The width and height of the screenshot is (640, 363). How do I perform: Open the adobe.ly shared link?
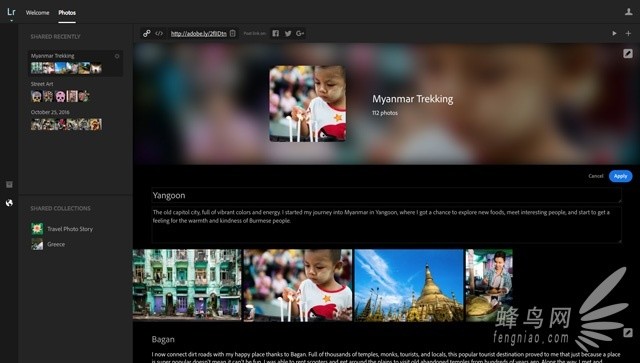pos(198,33)
